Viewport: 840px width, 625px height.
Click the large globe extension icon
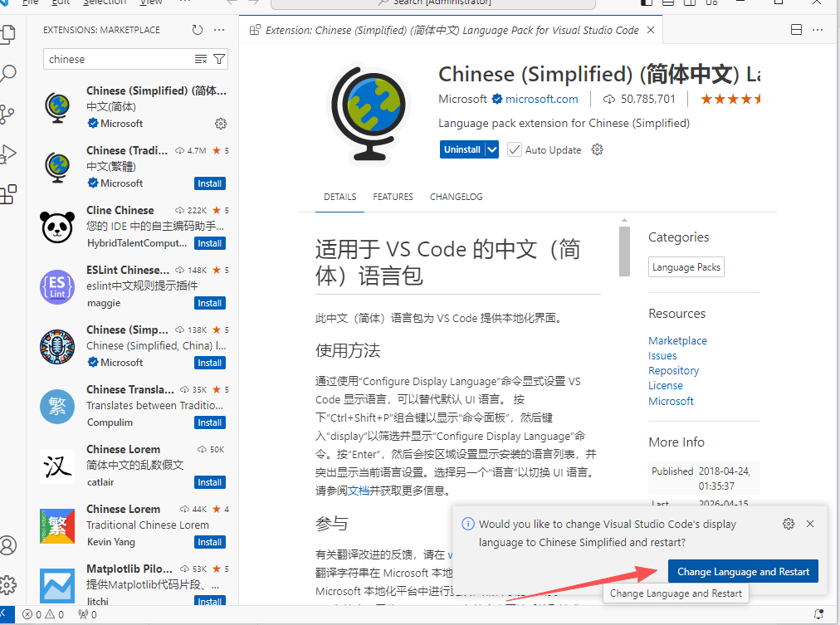click(368, 113)
